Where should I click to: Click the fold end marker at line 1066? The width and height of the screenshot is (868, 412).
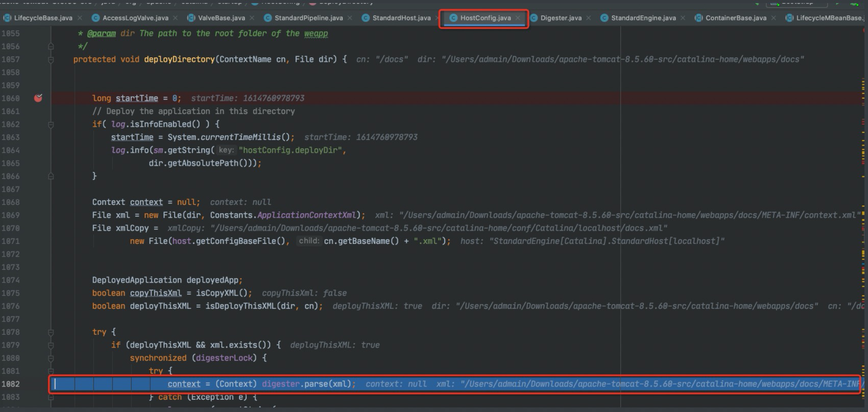51,176
